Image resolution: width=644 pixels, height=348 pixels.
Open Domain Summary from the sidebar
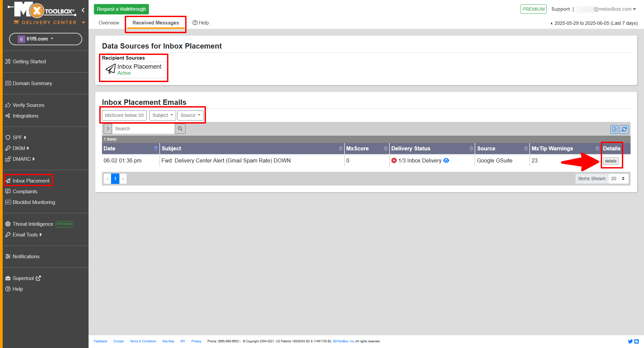coord(32,83)
